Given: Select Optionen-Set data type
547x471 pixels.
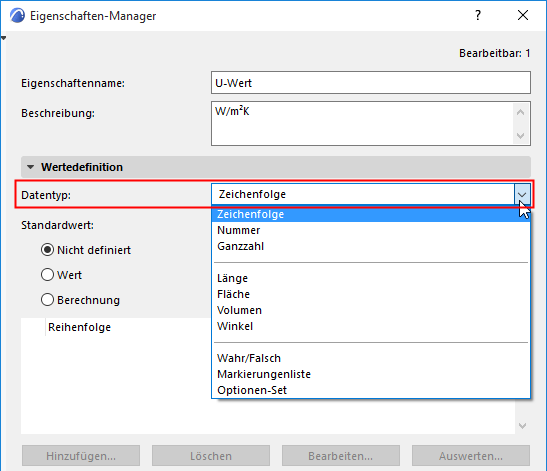Looking at the screenshot, I should [371, 390].
